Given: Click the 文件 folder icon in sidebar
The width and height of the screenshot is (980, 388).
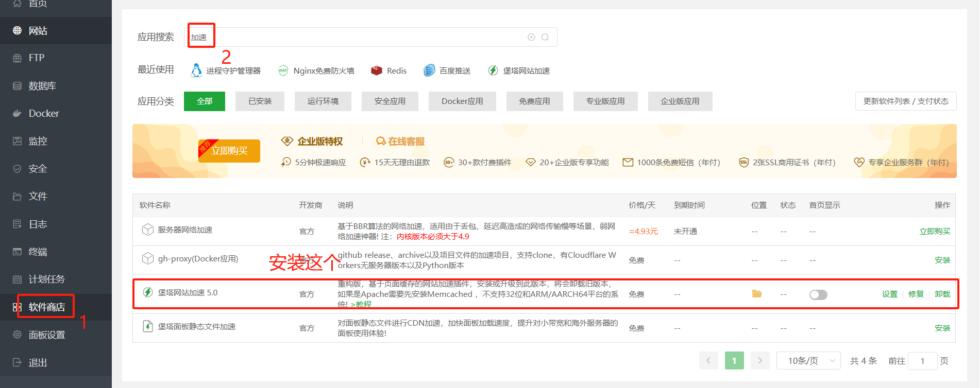Looking at the screenshot, I should pyautogui.click(x=17, y=196).
